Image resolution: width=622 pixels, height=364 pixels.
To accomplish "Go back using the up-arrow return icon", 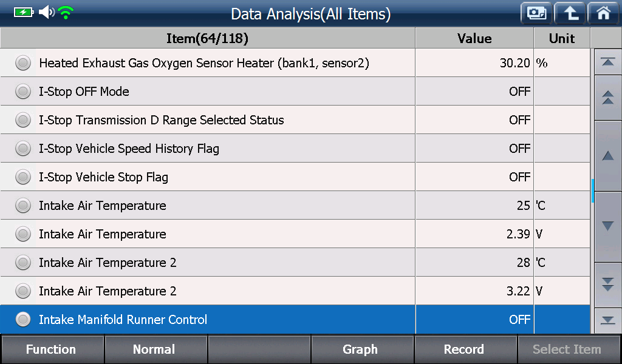I will (x=570, y=13).
